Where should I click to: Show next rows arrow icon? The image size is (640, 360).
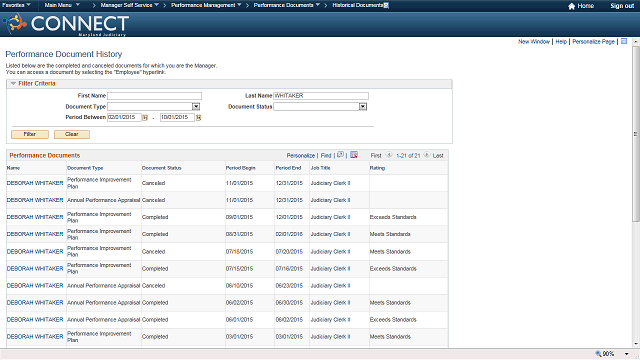(427, 155)
